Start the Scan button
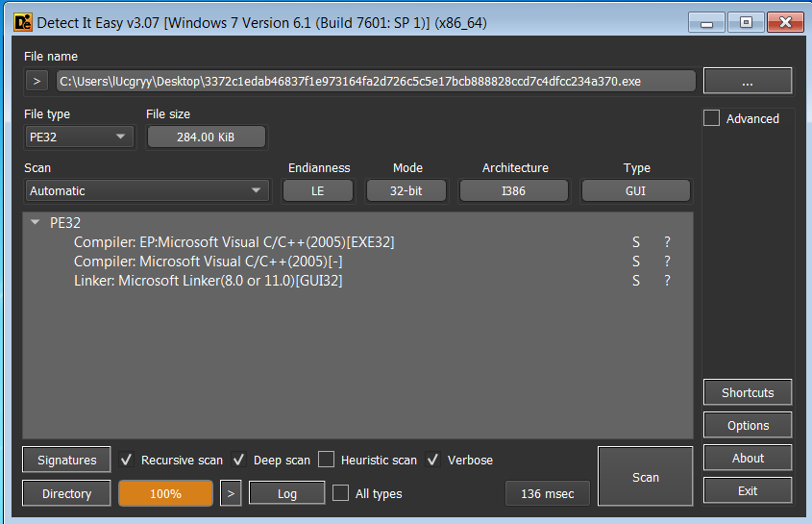This screenshot has height=524, width=812. 646,476
